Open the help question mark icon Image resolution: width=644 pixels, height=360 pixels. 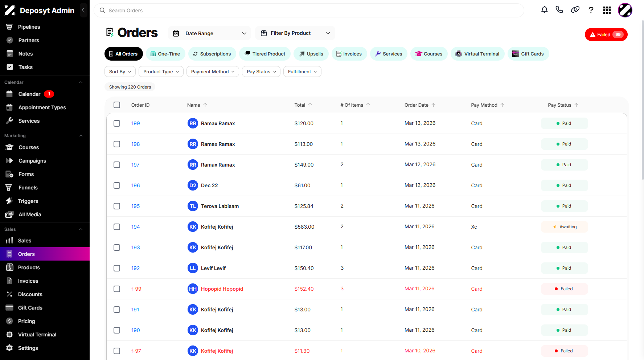point(591,10)
